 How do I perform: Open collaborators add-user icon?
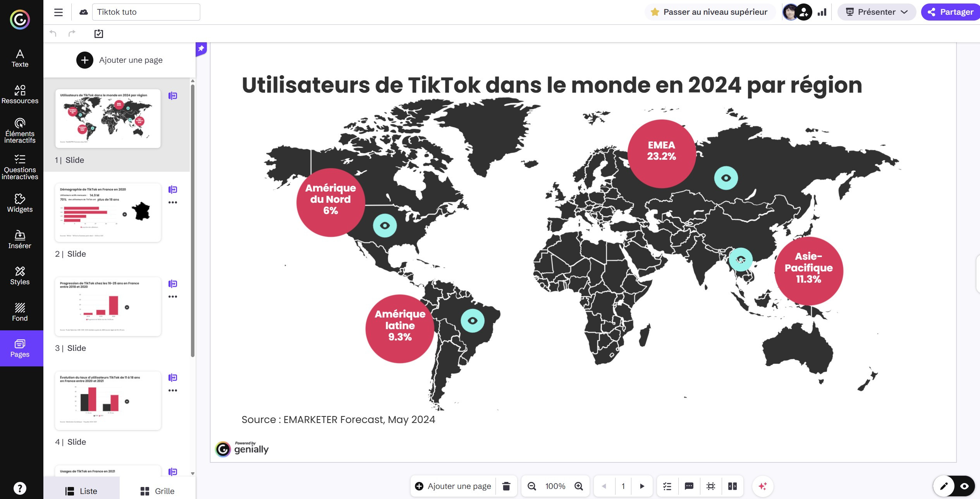coord(804,12)
